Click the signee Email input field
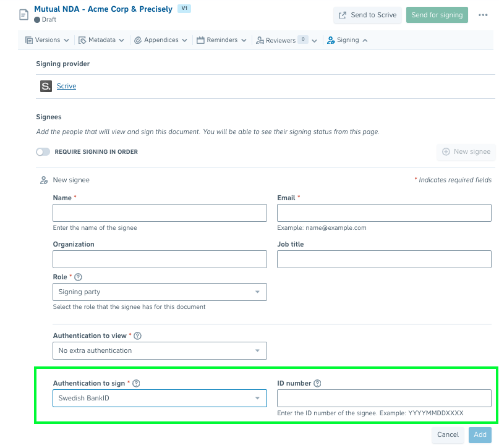This screenshot has width=499, height=448. 384,213
